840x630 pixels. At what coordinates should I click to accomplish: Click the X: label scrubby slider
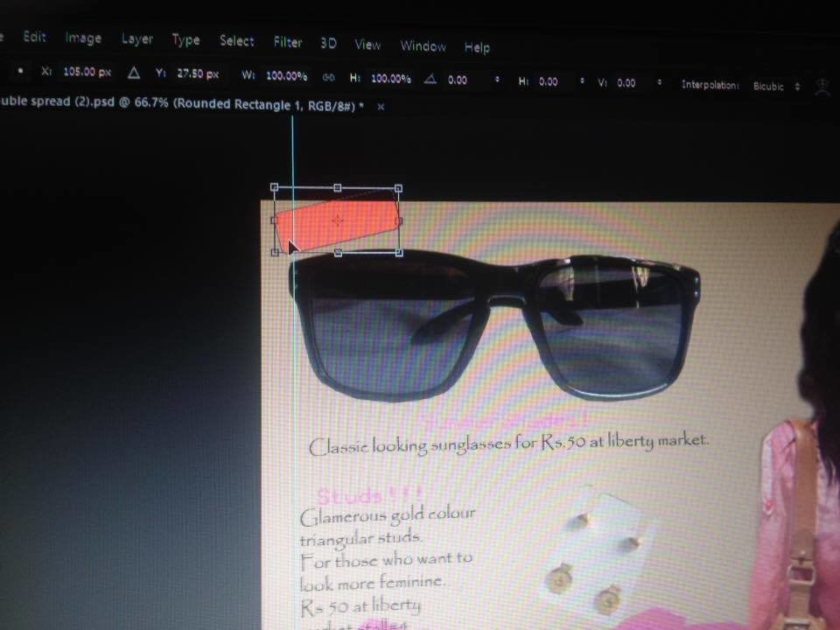coord(46,71)
